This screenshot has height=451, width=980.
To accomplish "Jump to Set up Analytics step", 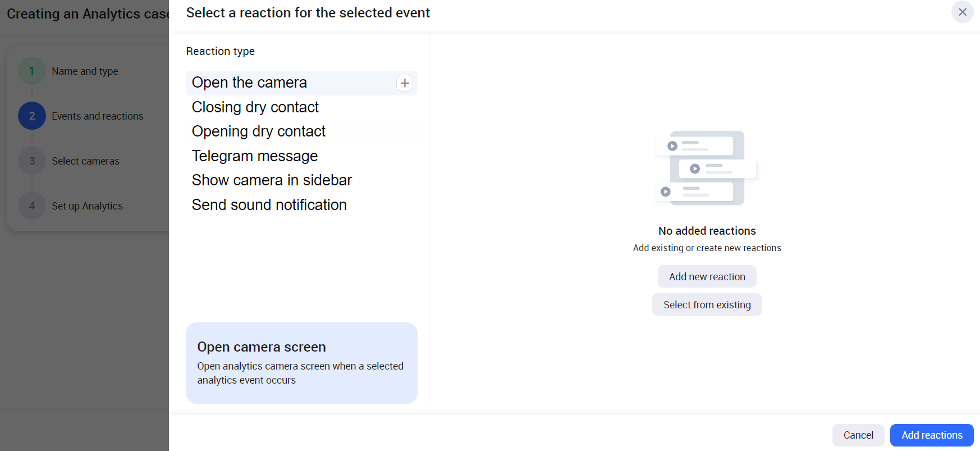I will pos(87,206).
